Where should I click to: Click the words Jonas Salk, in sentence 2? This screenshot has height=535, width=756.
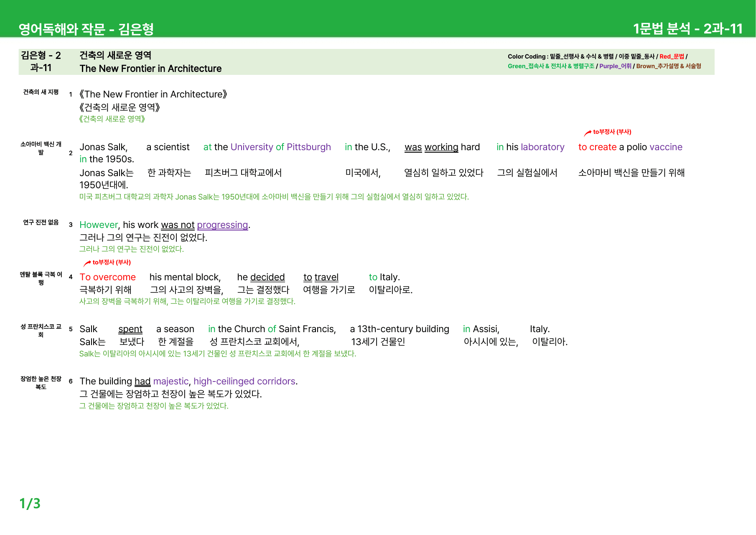pos(104,147)
